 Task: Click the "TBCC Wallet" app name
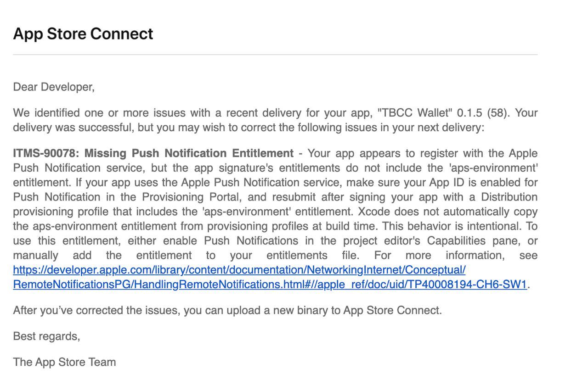(x=415, y=113)
